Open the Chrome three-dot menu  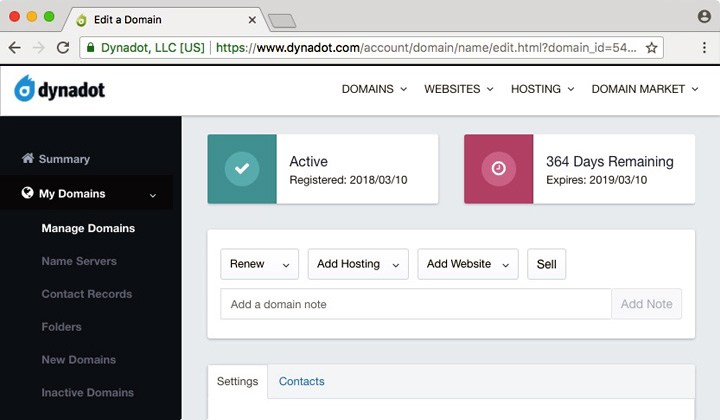point(704,47)
